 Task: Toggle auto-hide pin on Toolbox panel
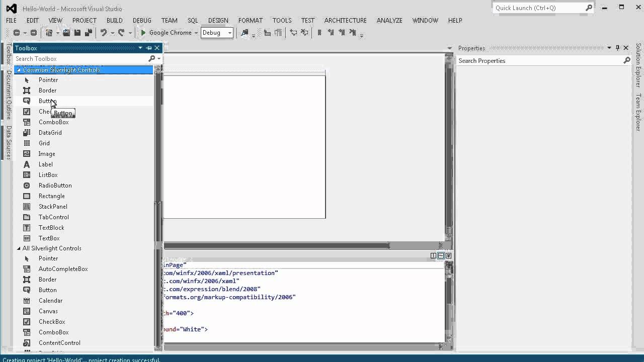click(149, 48)
